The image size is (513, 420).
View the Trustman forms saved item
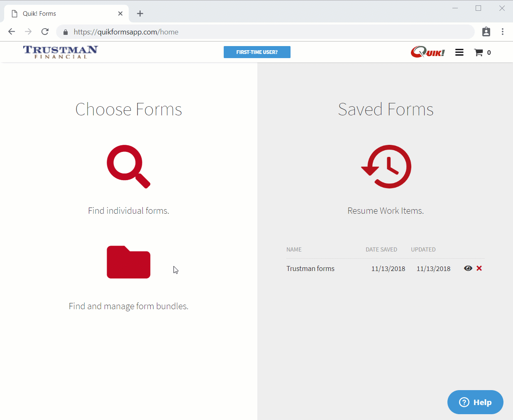tap(468, 268)
